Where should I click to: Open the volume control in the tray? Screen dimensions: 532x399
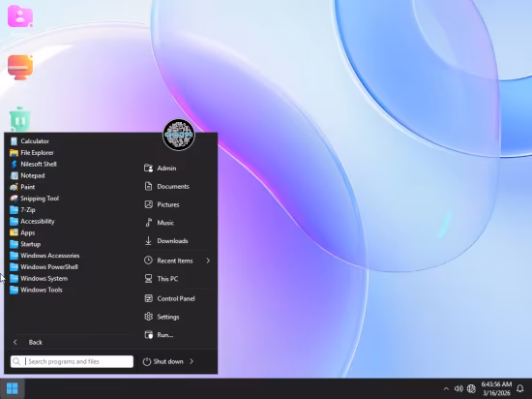click(458, 388)
